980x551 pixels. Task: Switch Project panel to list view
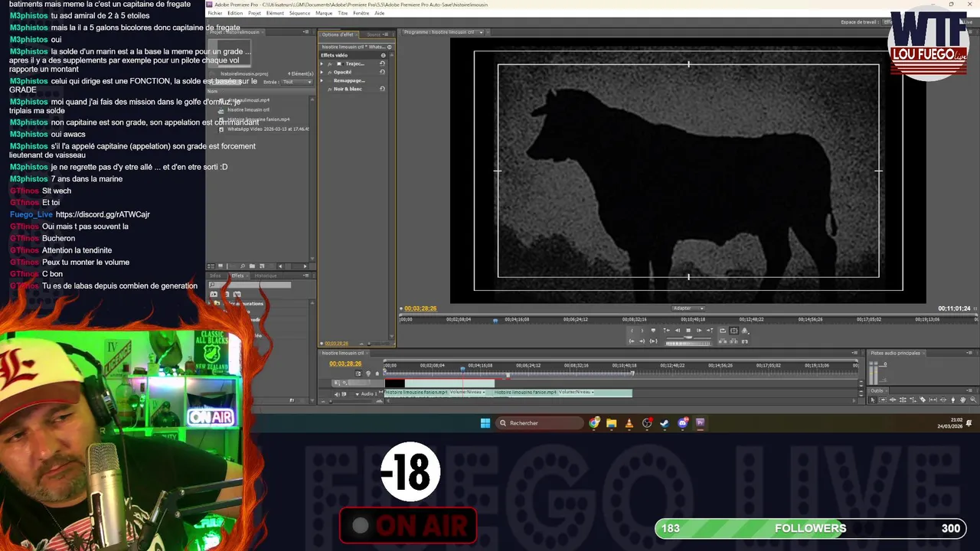coord(211,266)
